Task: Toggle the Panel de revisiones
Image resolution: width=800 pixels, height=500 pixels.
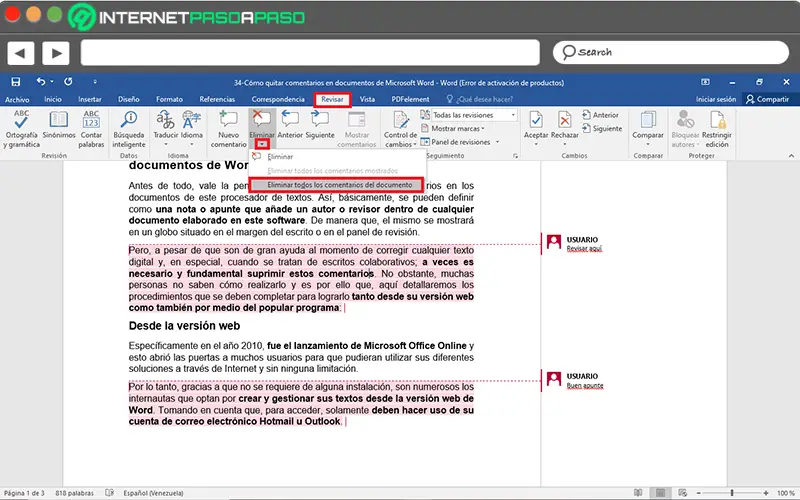Action: 455,142
